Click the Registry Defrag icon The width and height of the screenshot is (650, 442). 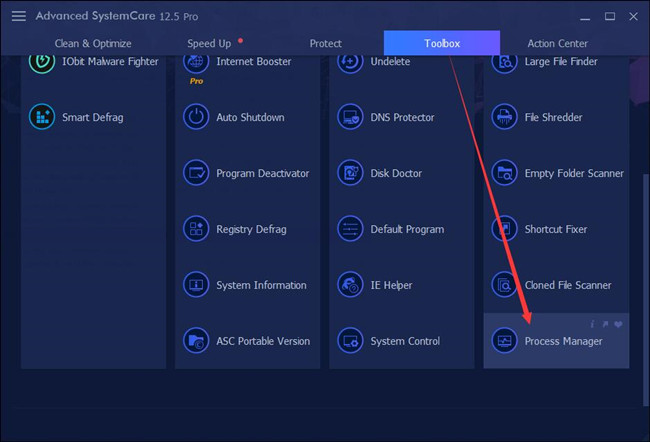point(196,229)
